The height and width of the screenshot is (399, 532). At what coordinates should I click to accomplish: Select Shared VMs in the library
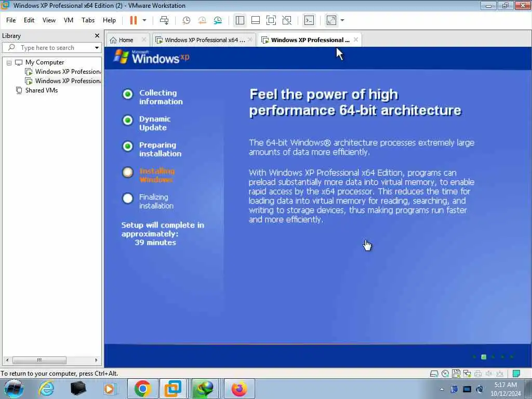point(42,90)
